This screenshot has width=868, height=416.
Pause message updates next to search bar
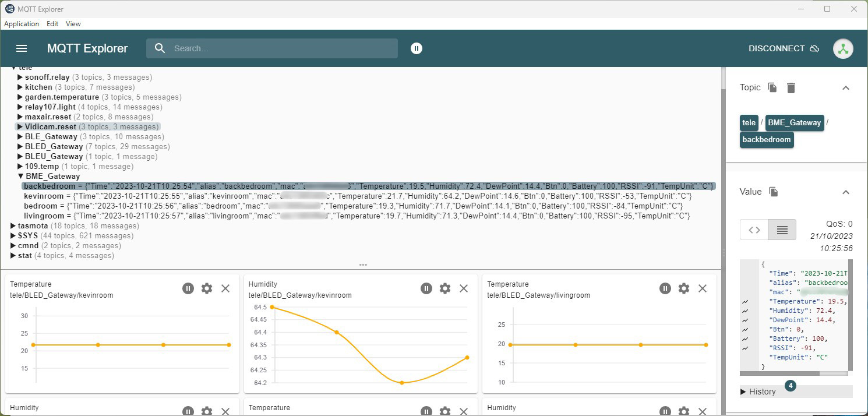tap(416, 48)
